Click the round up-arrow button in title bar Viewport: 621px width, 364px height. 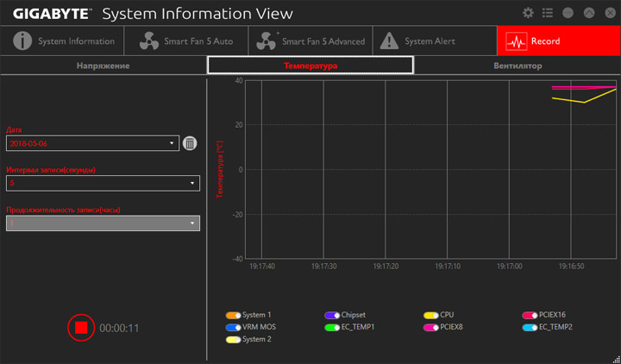click(589, 13)
